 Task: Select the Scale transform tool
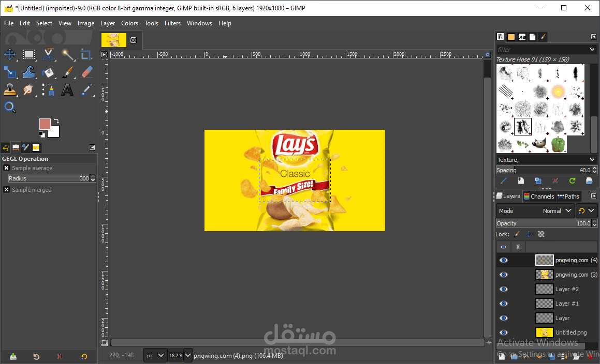pos(10,72)
